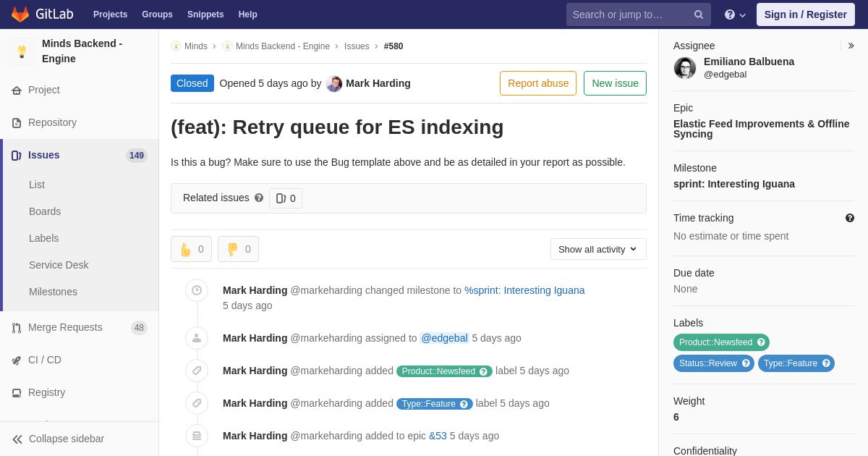Screen dimensions: 868x456
Task: Click Issues breadcrumb link
Action: click(357, 46)
